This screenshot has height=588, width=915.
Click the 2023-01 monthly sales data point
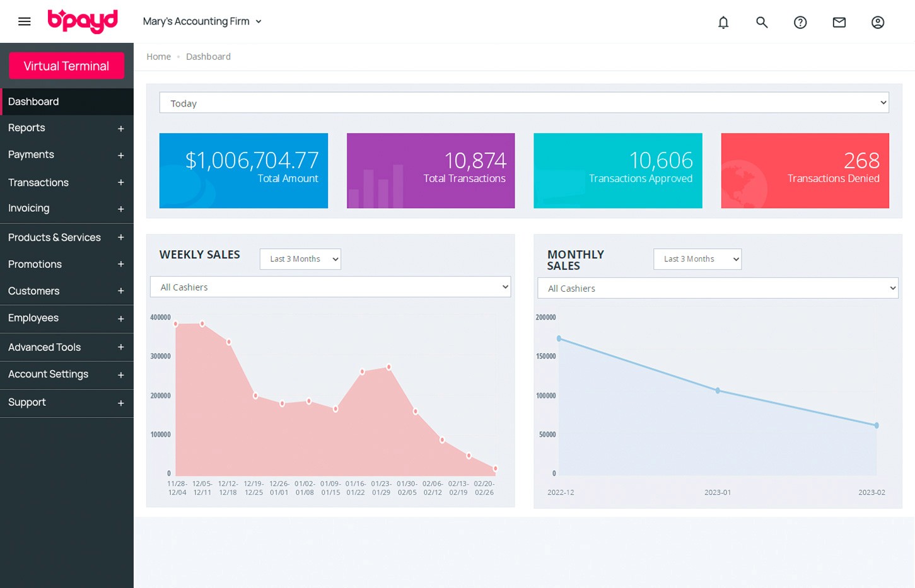point(718,391)
